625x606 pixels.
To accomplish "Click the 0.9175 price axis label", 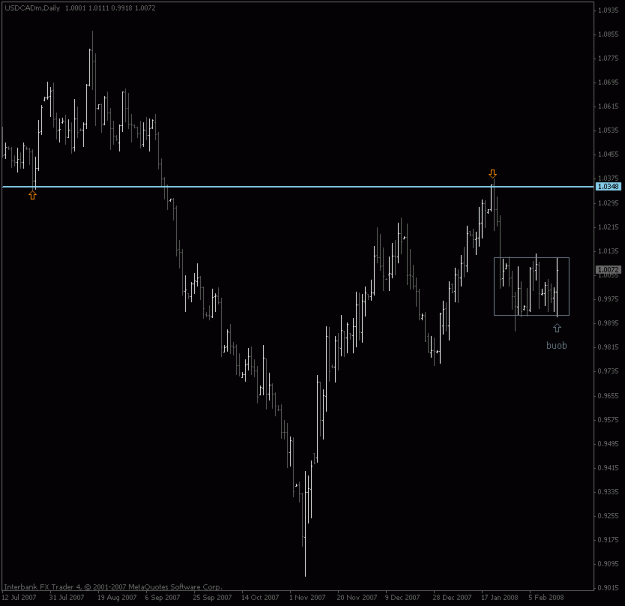I will click(608, 539).
